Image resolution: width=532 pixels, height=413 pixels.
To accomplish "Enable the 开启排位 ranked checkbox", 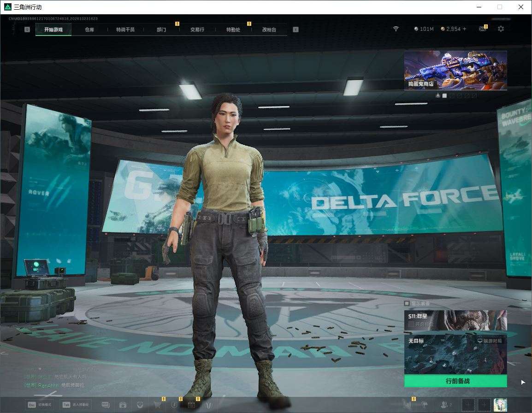I will (411, 324).
